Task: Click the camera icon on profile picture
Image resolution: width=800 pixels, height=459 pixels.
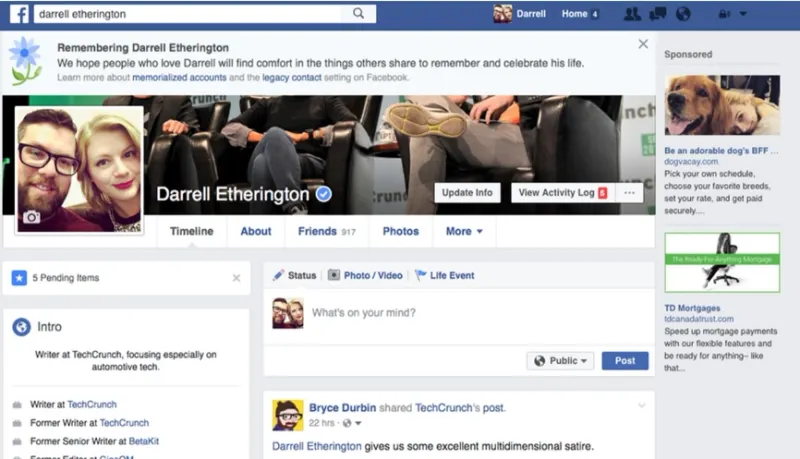Action: (x=31, y=217)
